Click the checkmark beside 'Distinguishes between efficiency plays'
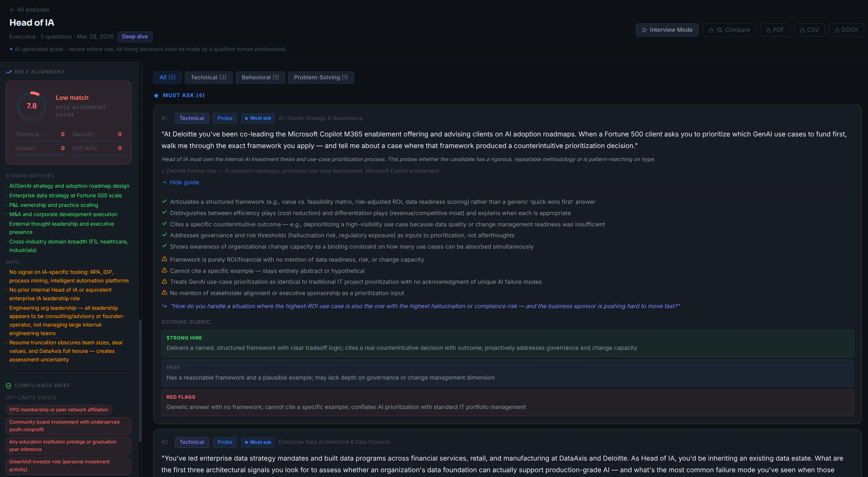 164,213
